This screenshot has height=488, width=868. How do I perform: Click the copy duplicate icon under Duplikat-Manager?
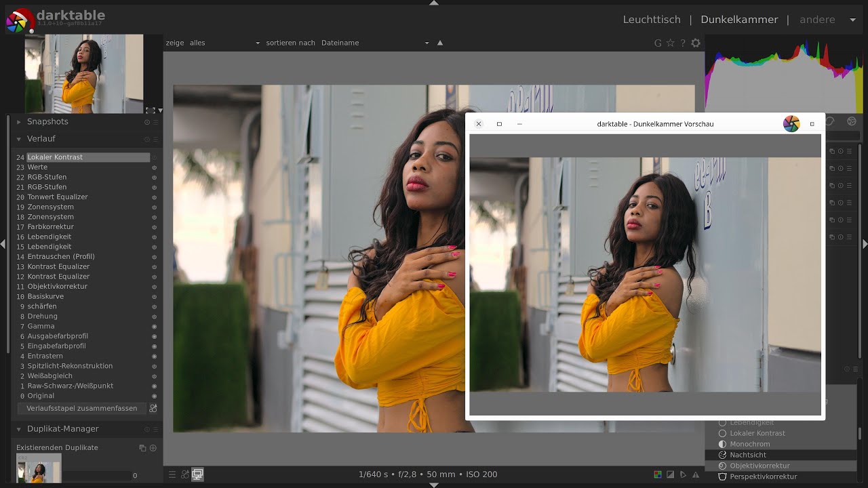click(x=142, y=448)
